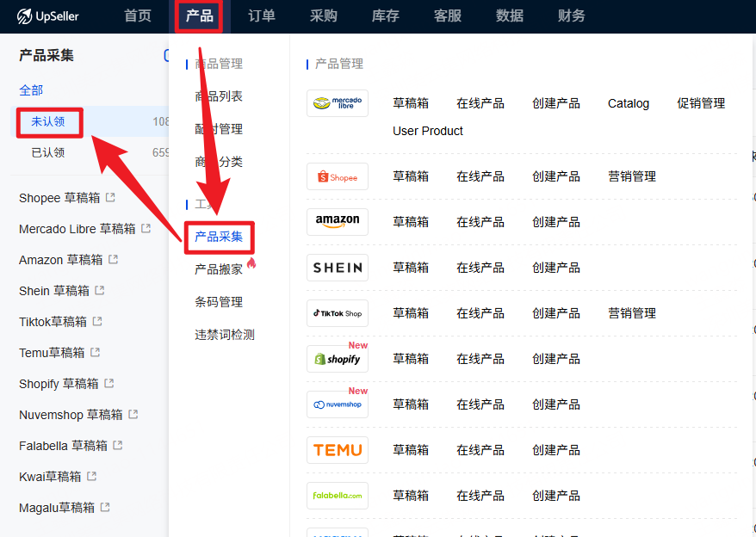Select 产品搬家 in the tools submenu

[219, 269]
